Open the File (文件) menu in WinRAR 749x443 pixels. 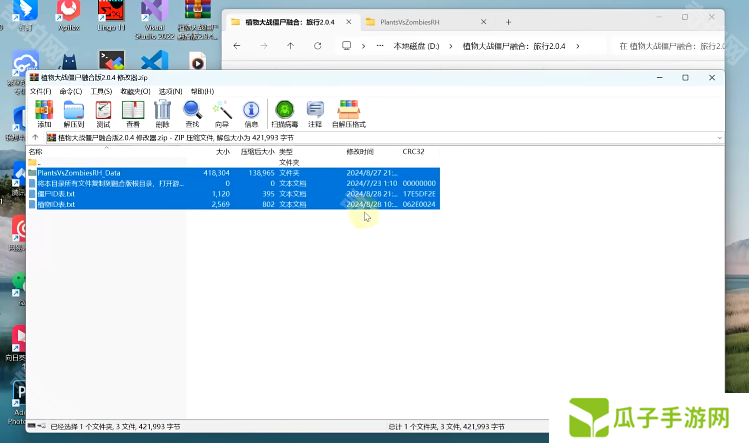click(x=40, y=91)
